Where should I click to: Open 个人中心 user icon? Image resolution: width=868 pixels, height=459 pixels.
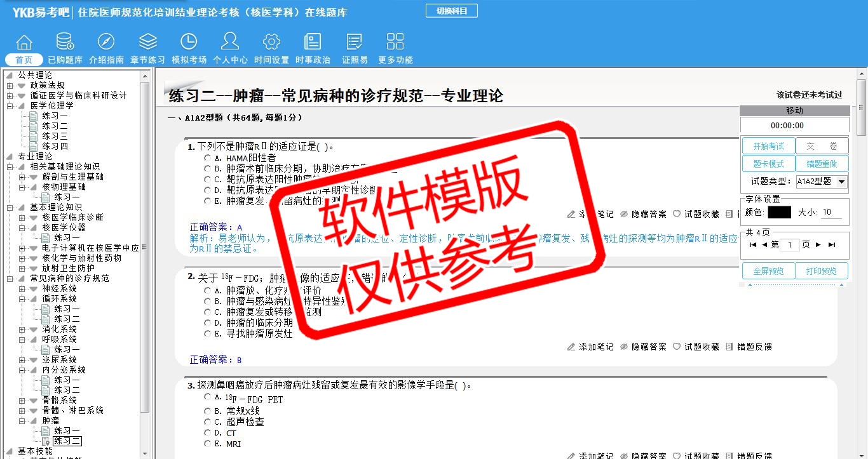[230, 43]
